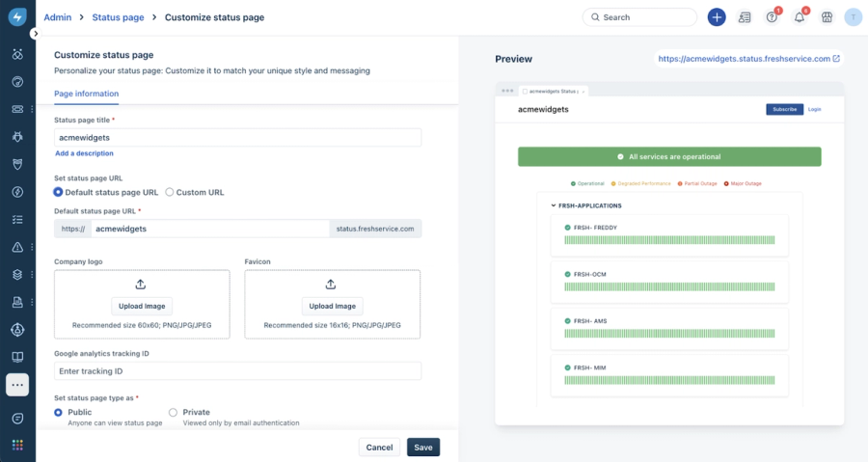Click All services are operational banner
The image size is (868, 462).
669,156
